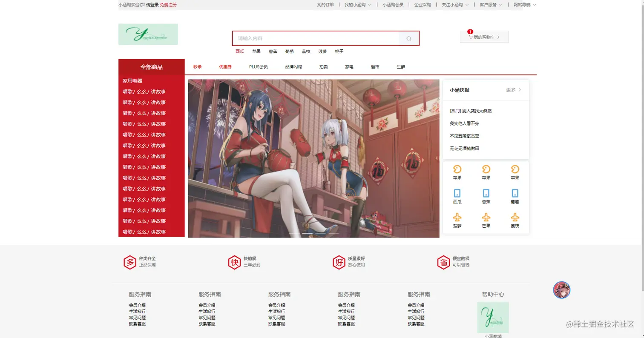Open the 西瓜 phone icon shortcut
This screenshot has height=338, width=644.
[457, 193]
